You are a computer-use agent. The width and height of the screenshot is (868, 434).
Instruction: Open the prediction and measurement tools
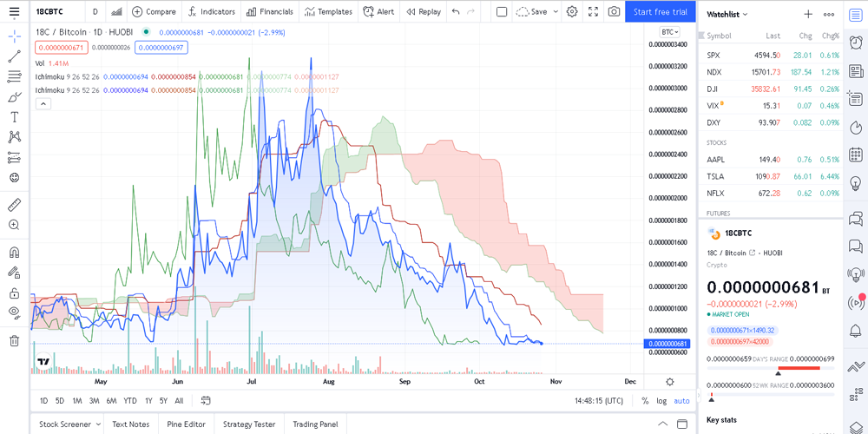15,158
